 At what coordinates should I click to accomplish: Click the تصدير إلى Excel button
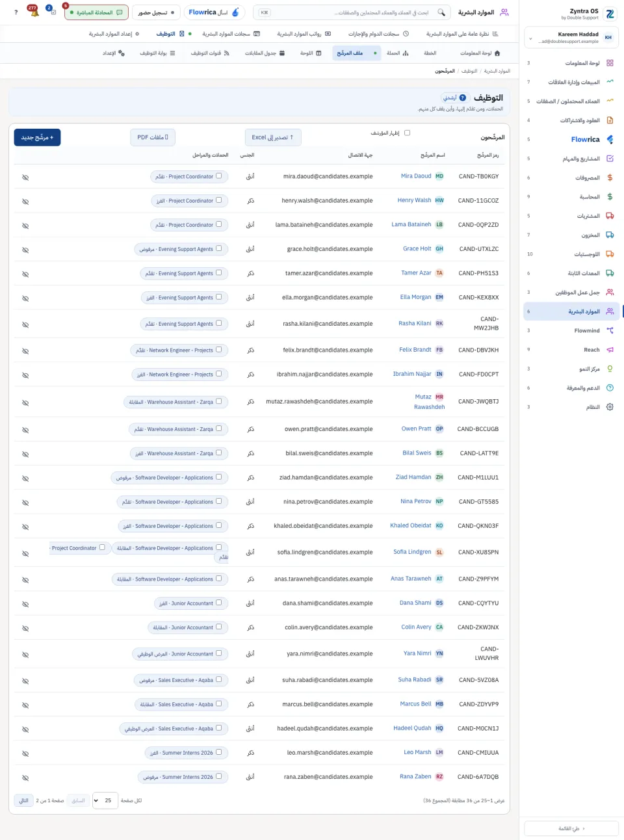click(273, 137)
